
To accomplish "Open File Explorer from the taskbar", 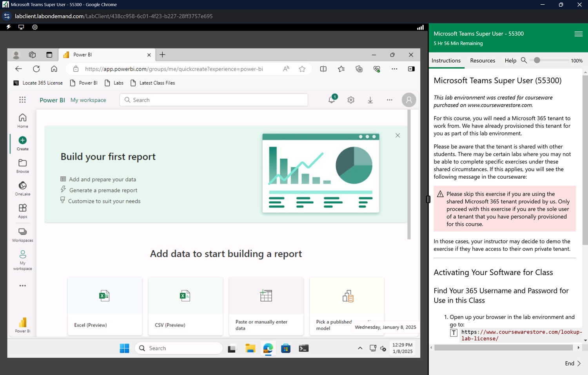I will click(250, 348).
